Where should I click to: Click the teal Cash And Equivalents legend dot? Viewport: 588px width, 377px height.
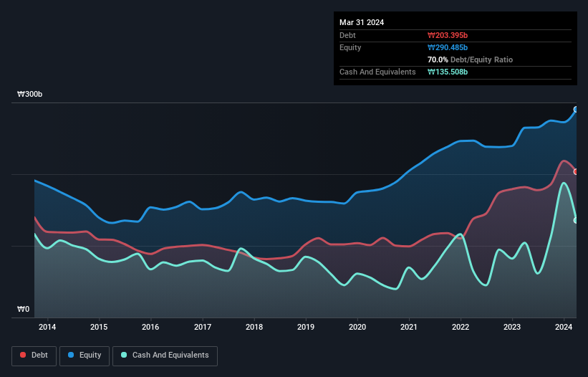pyautogui.click(x=125, y=355)
